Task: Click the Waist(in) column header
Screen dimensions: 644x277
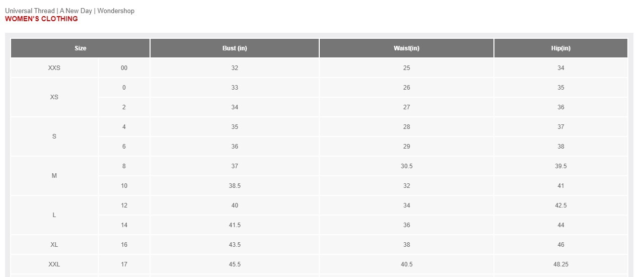Action: click(406, 48)
